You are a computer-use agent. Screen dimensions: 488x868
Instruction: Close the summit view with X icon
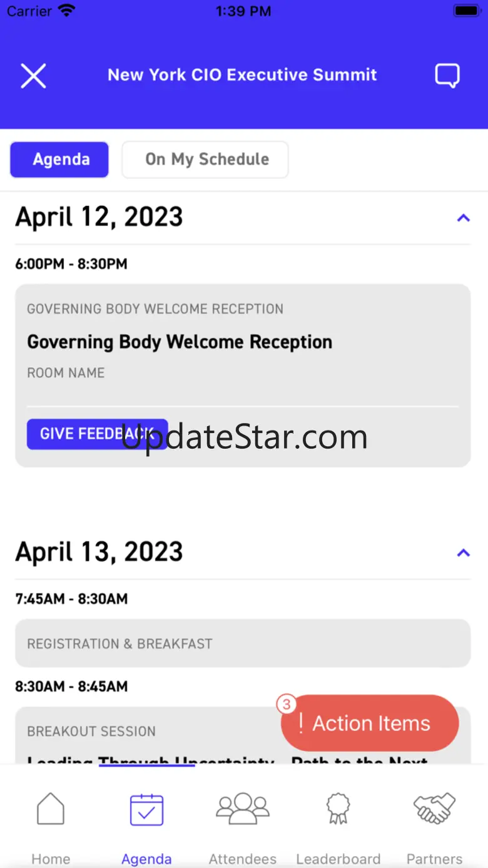coord(33,76)
